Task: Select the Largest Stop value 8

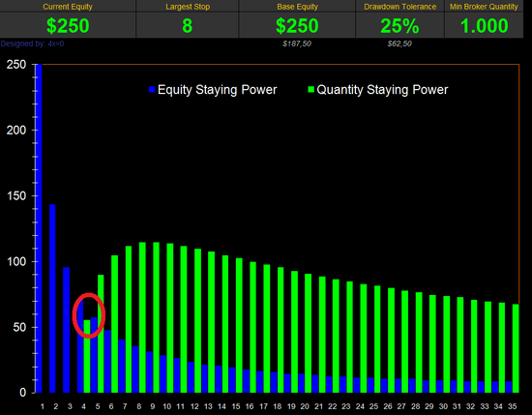Action: coord(188,26)
